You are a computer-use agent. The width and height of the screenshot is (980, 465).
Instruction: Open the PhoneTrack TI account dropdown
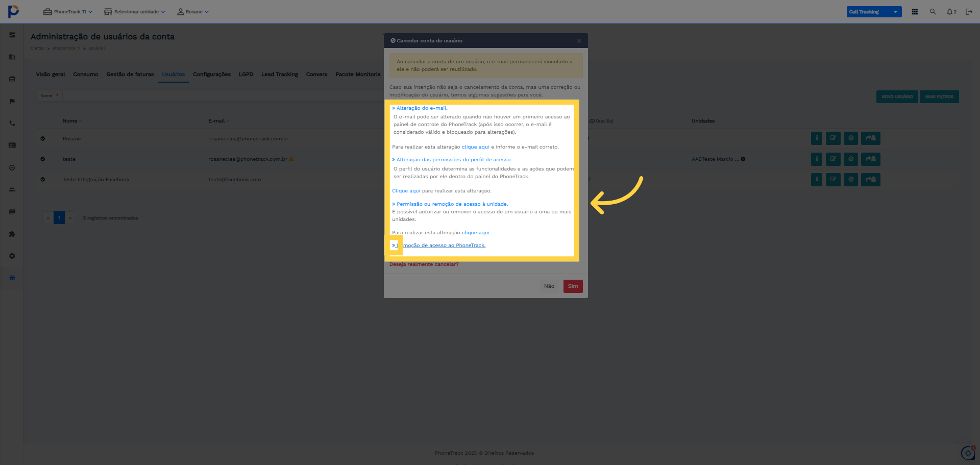pyautogui.click(x=68, y=12)
